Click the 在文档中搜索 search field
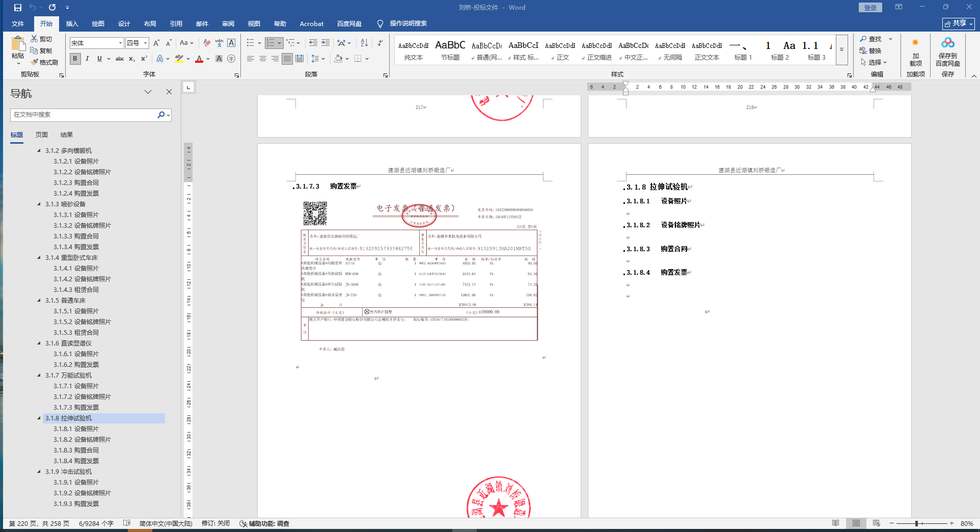Viewport: 980px width, 532px height. 84,115
